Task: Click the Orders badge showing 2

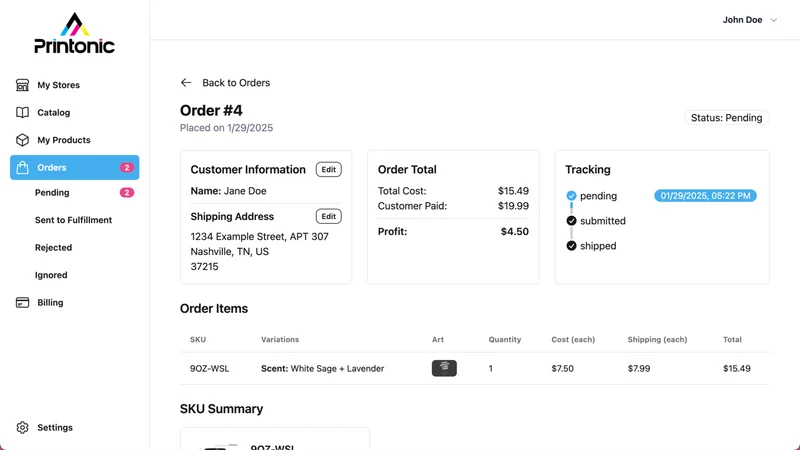Action: point(127,167)
